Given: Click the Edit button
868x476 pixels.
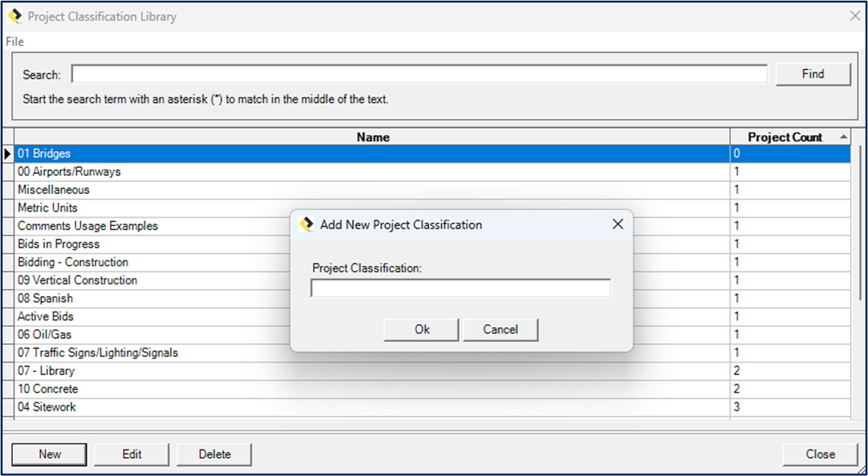Looking at the screenshot, I should [131, 454].
